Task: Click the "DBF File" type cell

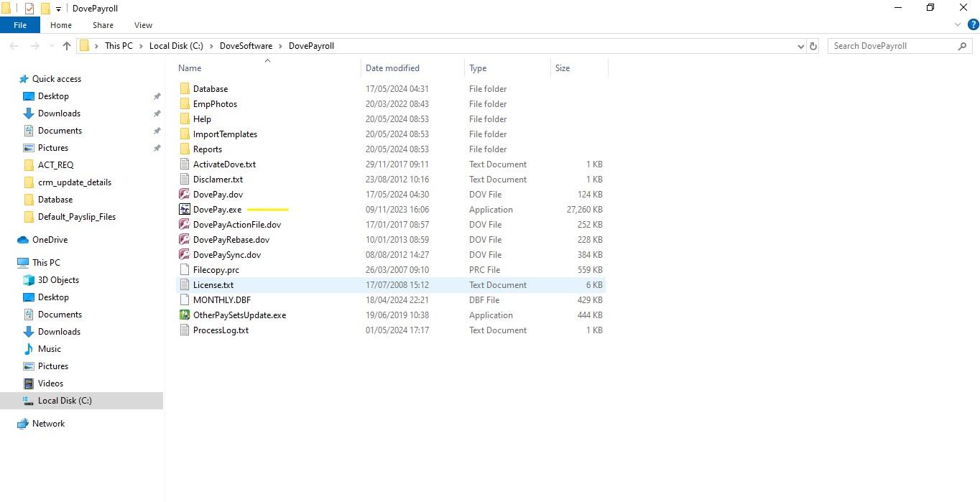Action: [x=484, y=300]
